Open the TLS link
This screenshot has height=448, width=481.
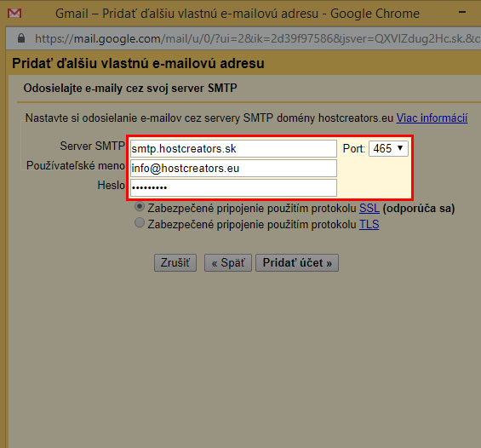tap(369, 224)
